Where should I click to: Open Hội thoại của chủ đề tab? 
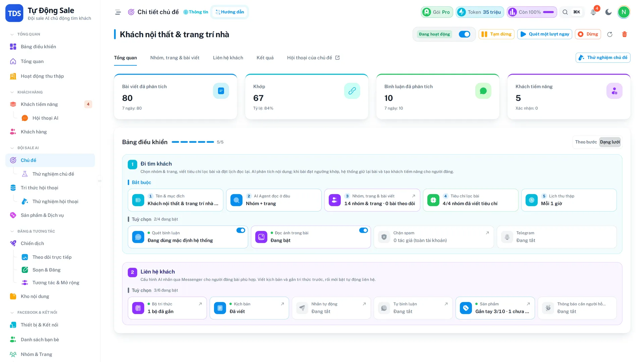(313, 58)
